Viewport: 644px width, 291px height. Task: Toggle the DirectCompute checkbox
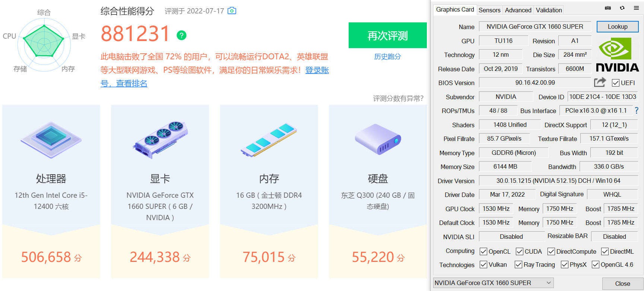pos(551,251)
